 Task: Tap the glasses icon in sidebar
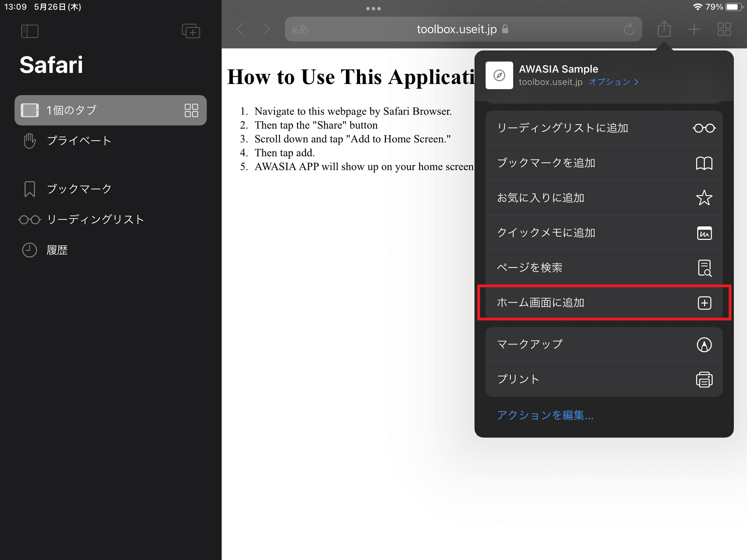pos(30,220)
